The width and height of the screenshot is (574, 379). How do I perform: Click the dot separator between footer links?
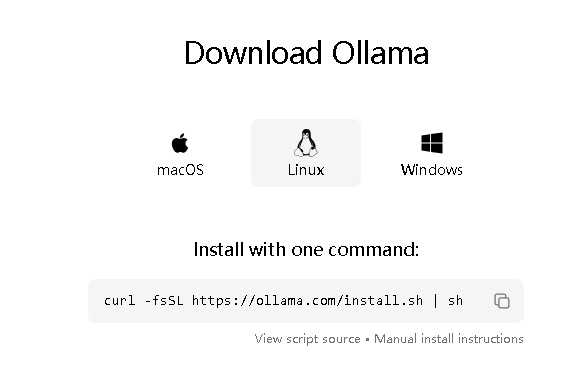coord(367,339)
